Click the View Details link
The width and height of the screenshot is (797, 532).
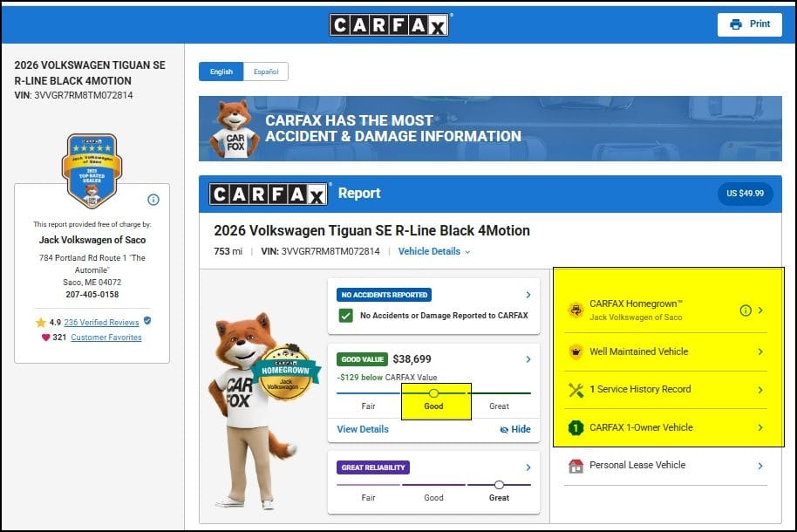363,429
